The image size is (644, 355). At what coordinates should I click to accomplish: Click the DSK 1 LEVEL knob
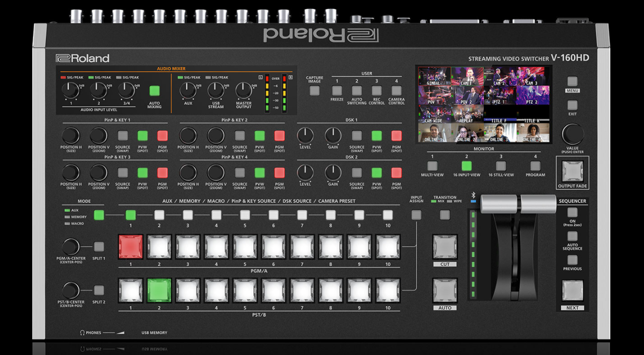[x=305, y=136]
